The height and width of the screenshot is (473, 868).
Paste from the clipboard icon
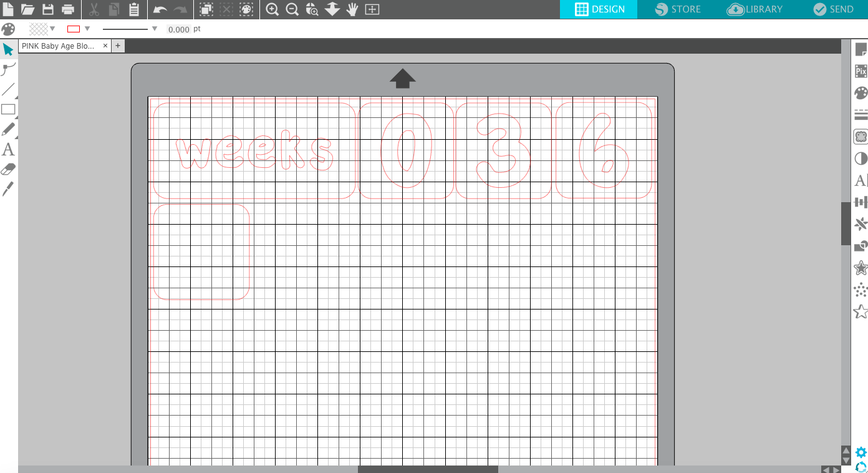[x=133, y=9]
